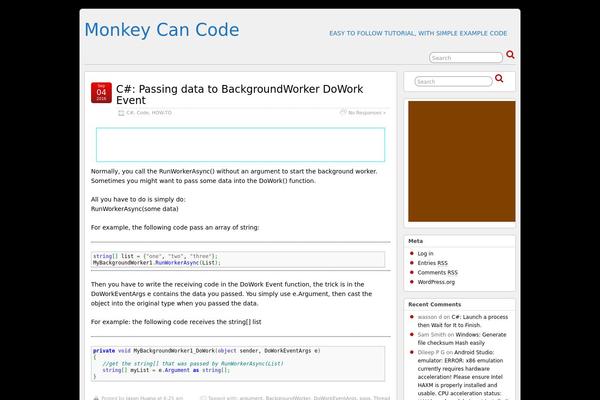Viewport: 600px width, 400px height.
Task: Click code line private void MyBackgroundWorker1_DoWork
Action: tap(207, 351)
